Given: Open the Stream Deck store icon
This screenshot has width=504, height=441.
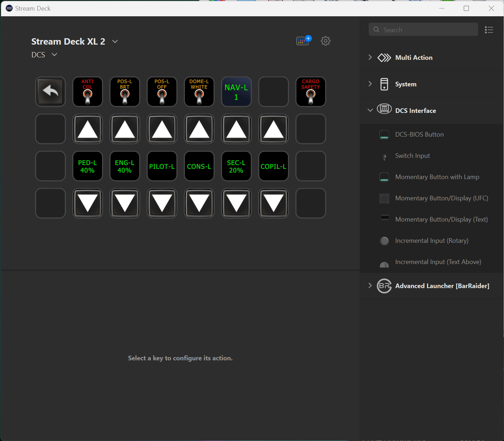Looking at the screenshot, I should click(x=303, y=41).
